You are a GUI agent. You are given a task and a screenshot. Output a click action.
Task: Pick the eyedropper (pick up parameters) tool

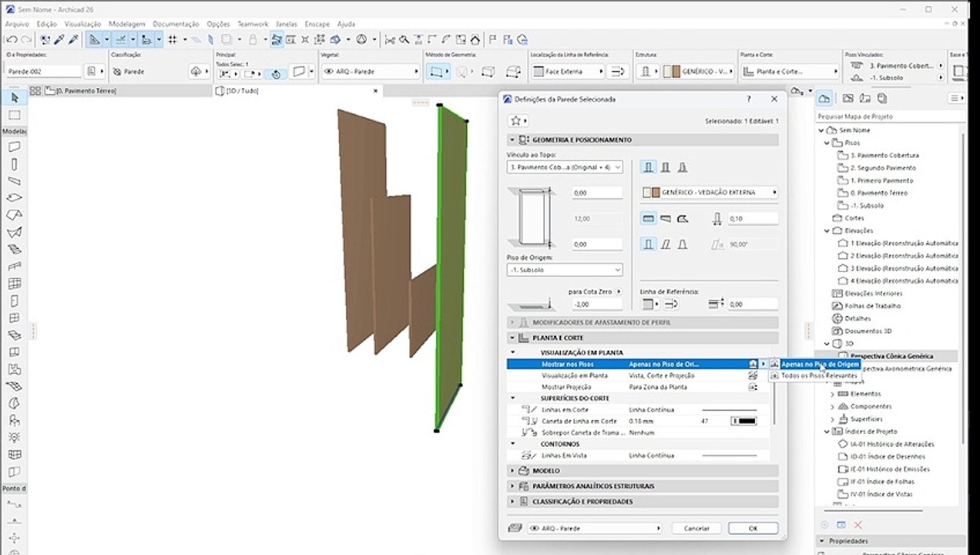pos(60,39)
